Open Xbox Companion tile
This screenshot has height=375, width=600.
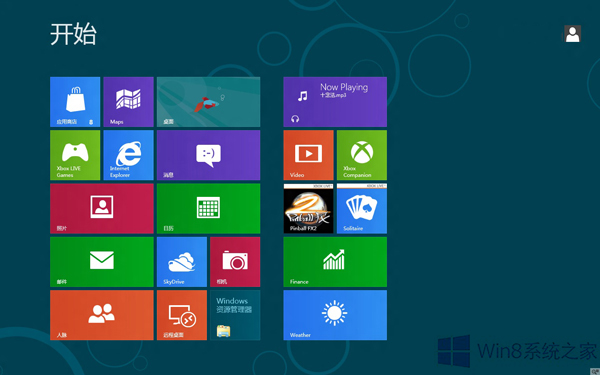[362, 155]
